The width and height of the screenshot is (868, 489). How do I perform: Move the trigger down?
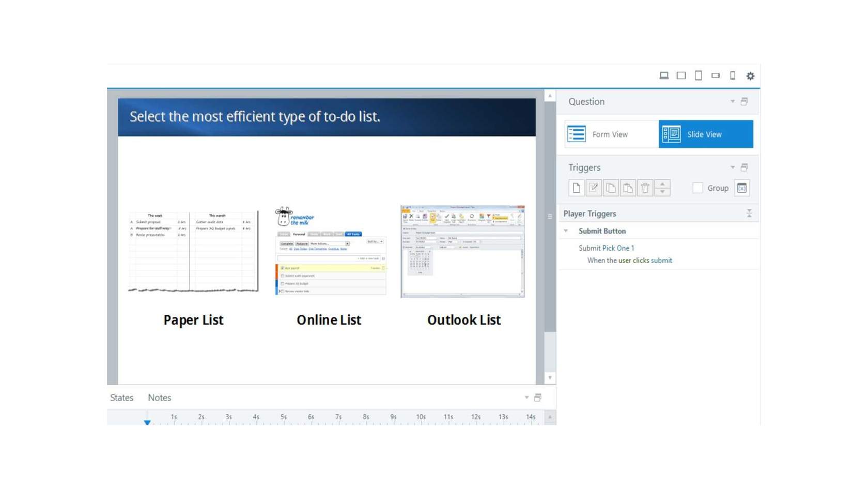tap(662, 192)
